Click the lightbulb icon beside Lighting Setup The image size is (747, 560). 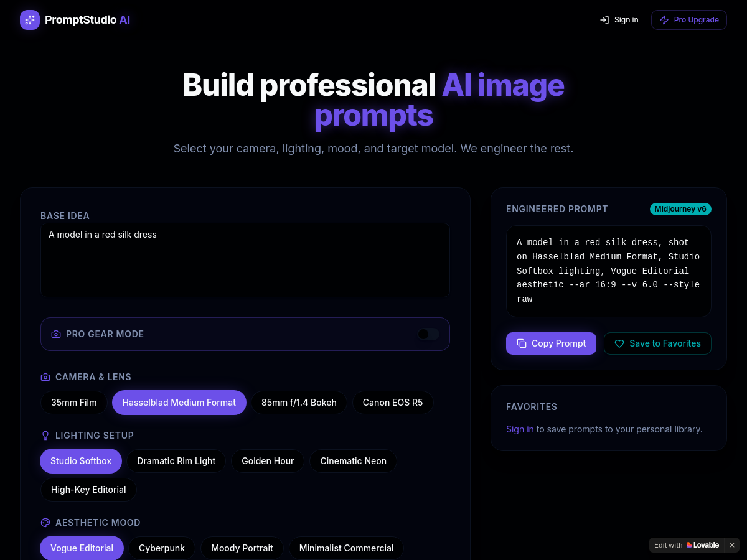point(45,436)
